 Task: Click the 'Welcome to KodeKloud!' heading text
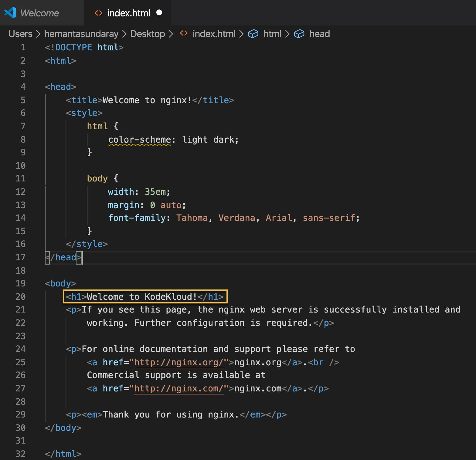(142, 297)
